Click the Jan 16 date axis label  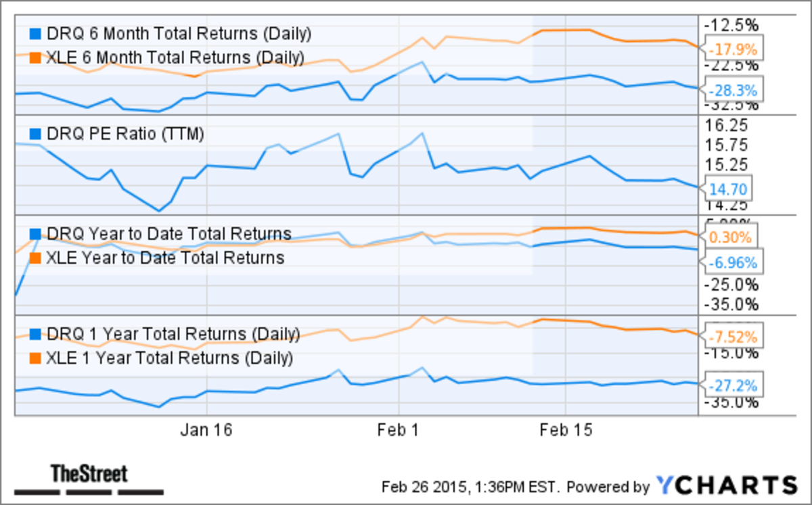pos(207,431)
